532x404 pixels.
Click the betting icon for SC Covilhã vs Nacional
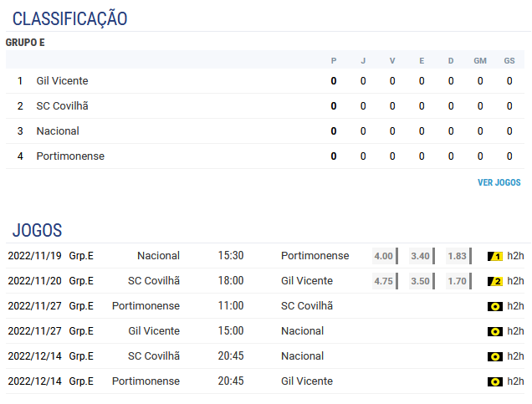[x=495, y=357]
